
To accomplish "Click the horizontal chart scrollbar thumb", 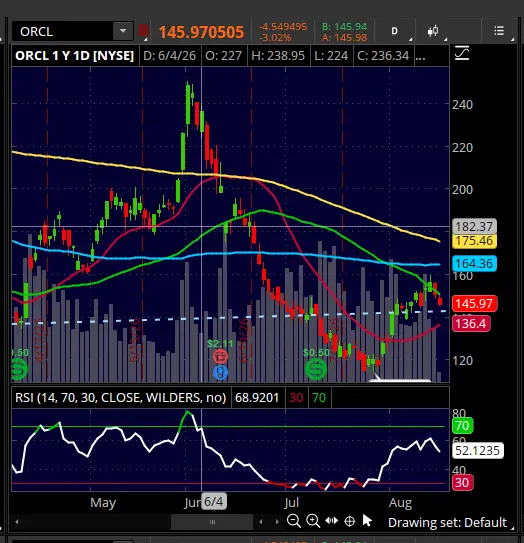I will (212, 522).
